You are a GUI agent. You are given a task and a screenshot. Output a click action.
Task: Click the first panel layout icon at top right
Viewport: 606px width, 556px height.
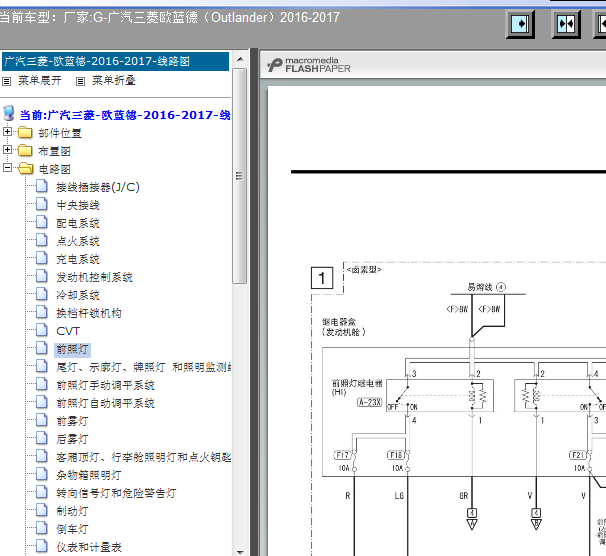pyautogui.click(x=519, y=23)
